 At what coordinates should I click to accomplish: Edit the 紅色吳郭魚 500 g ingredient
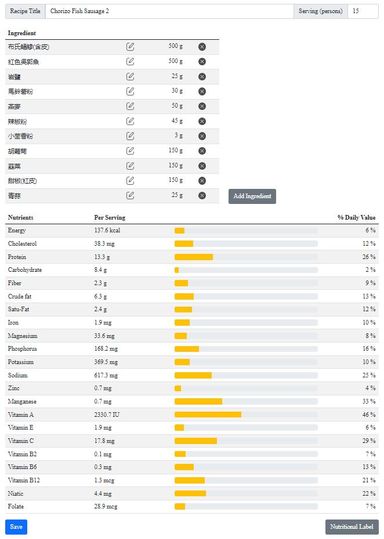[x=130, y=62]
